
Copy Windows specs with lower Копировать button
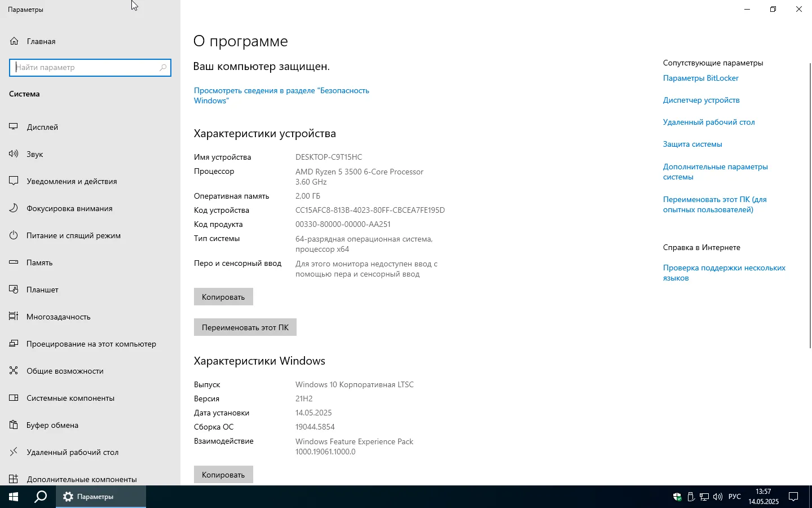pyautogui.click(x=223, y=475)
